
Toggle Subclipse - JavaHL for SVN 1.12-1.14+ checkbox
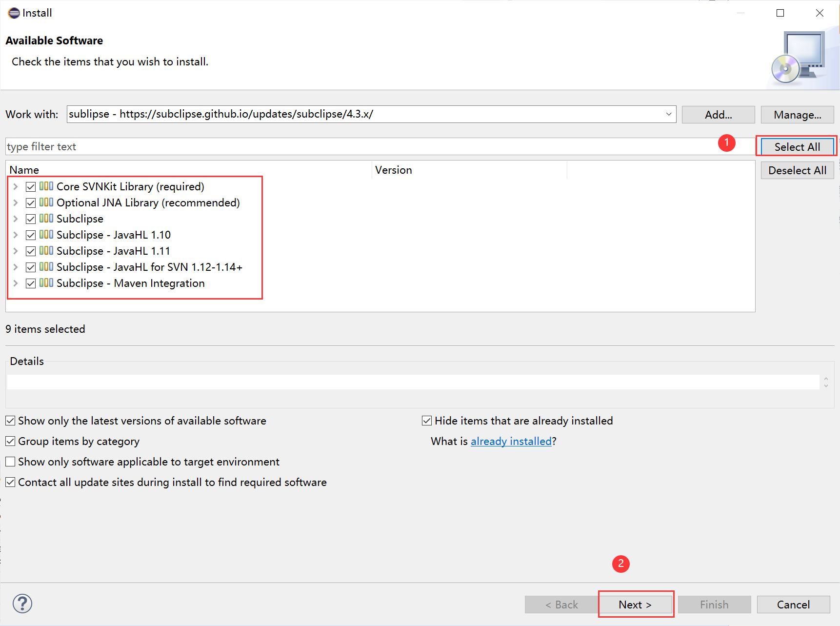(31, 267)
